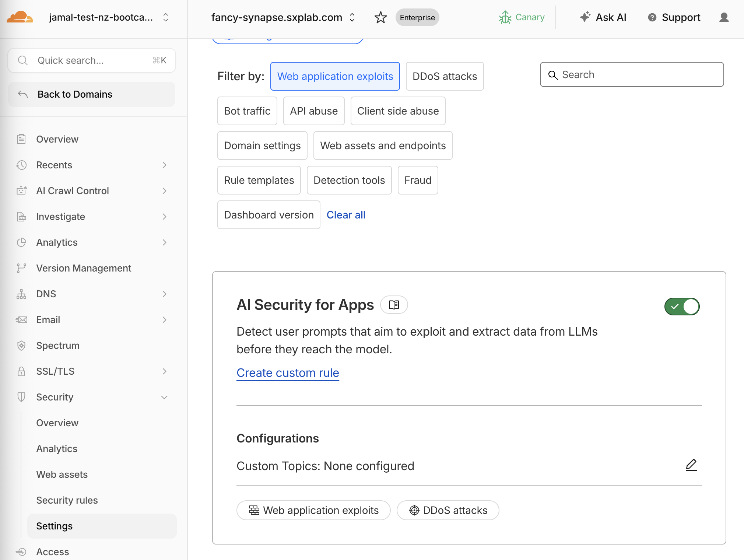Screen dimensions: 744x560
Task: Edit Custom Topics with the pencil icon
Action: [x=691, y=465]
